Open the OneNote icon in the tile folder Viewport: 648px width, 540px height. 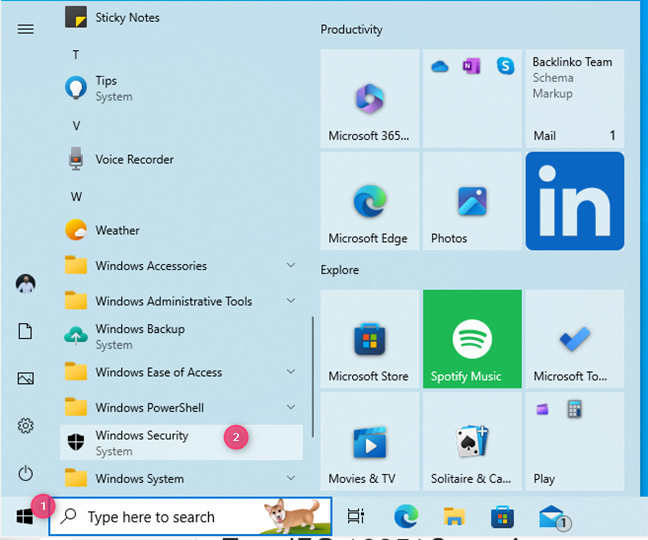point(472,66)
